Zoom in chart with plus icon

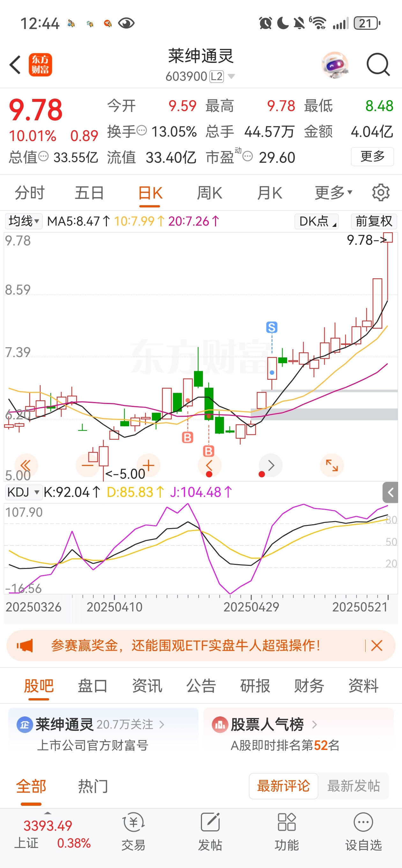tap(148, 465)
